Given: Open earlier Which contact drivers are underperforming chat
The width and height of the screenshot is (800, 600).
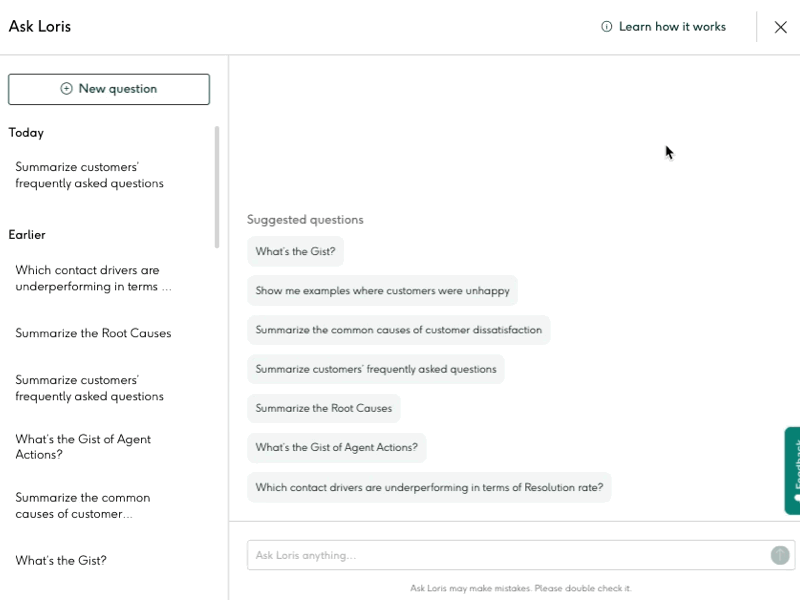Looking at the screenshot, I should pyautogui.click(x=93, y=278).
